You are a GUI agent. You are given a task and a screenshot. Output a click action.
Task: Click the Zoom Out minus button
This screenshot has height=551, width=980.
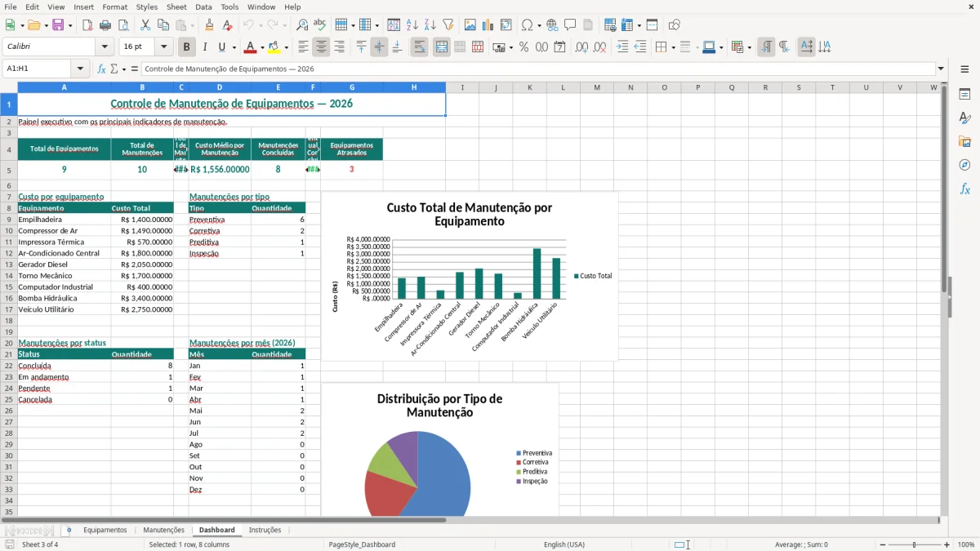point(883,544)
